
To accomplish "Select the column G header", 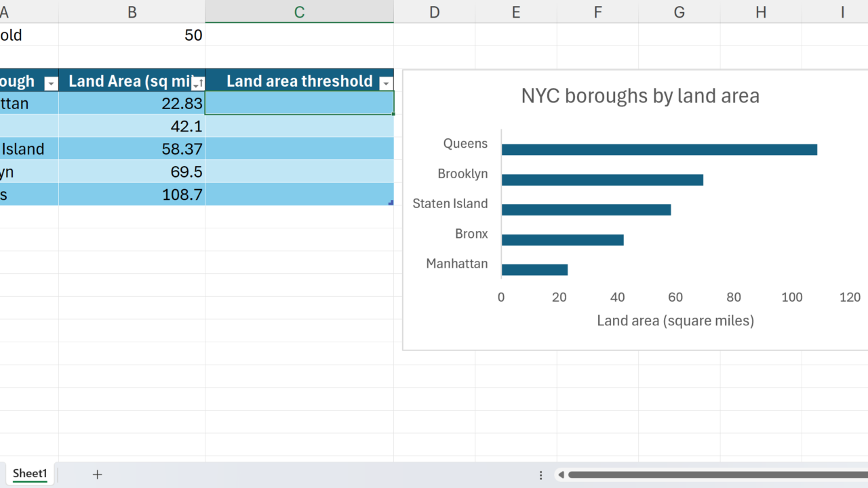I will 679,12.
